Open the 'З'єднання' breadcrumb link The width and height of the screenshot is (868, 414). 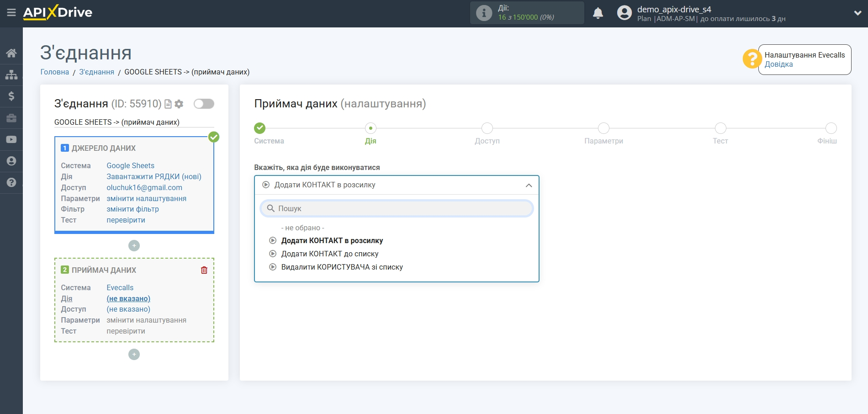[x=96, y=72]
